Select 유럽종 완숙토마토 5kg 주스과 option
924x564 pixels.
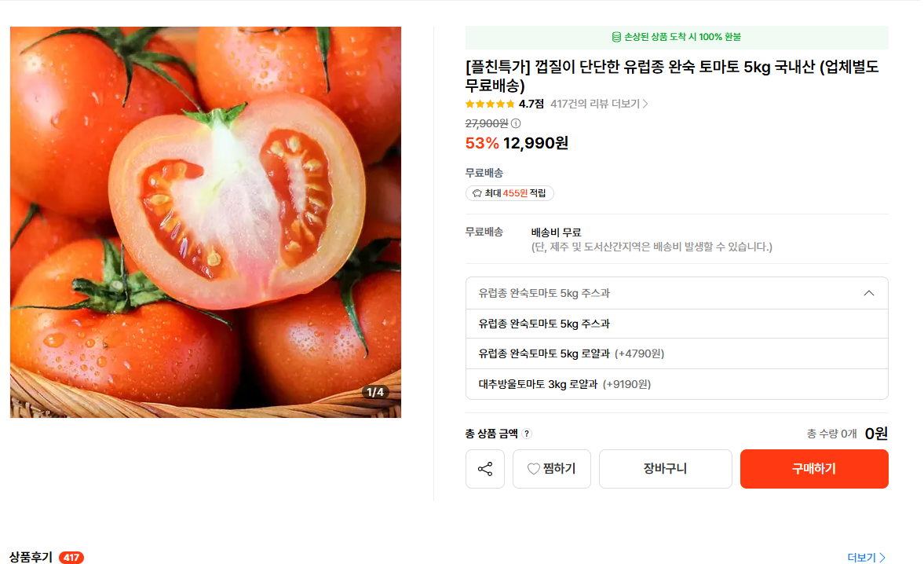coord(544,324)
